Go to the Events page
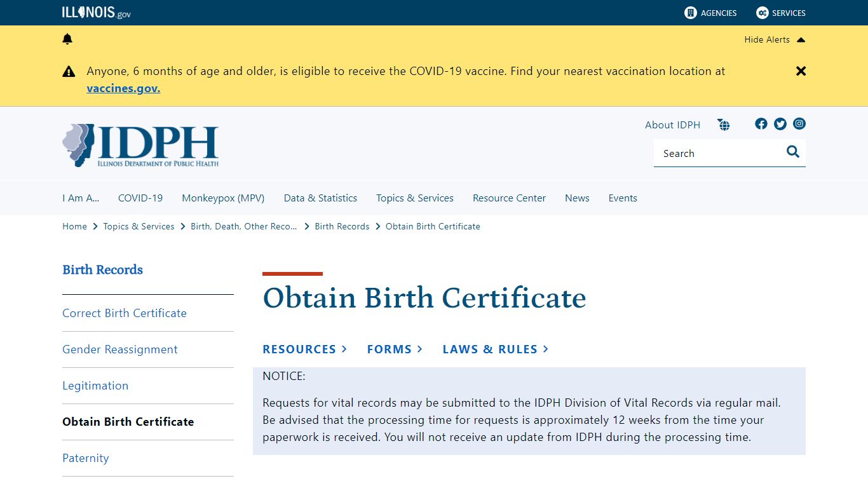 point(623,198)
